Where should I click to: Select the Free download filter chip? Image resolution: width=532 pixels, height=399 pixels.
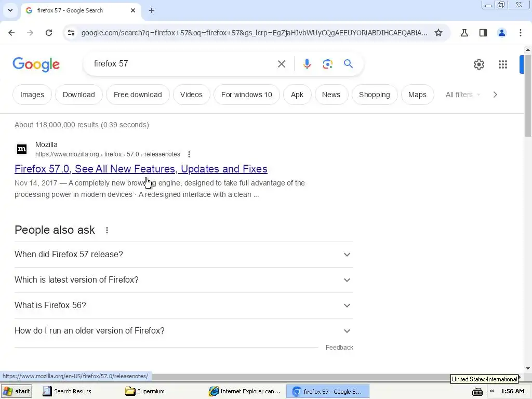pyautogui.click(x=138, y=95)
